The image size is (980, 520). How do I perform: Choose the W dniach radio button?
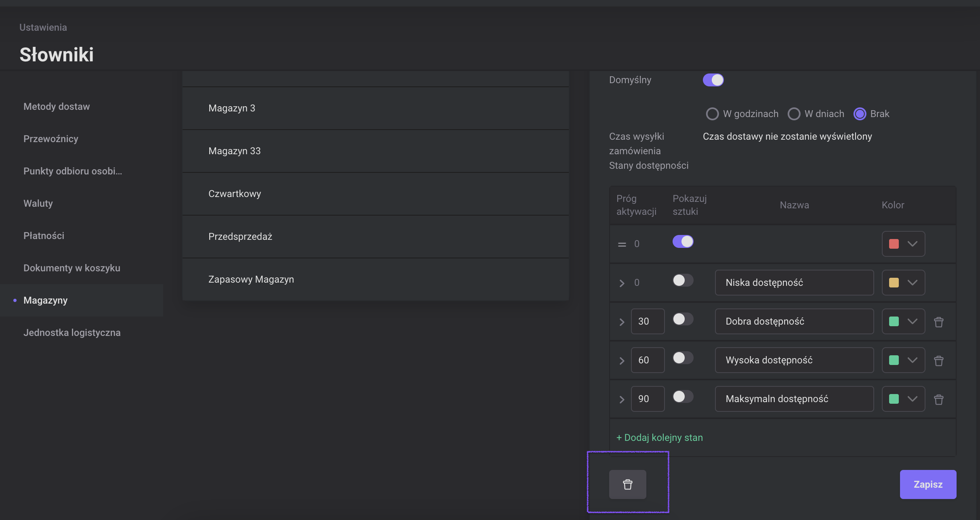pyautogui.click(x=794, y=114)
